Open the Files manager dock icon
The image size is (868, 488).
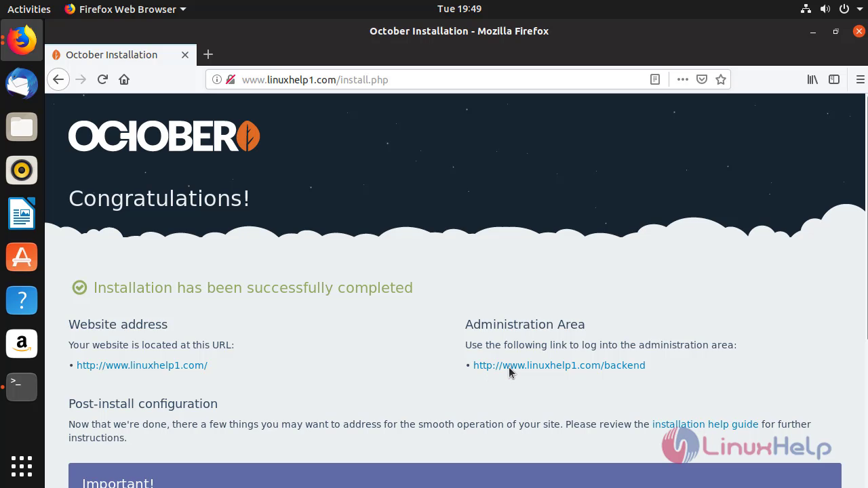(x=22, y=127)
